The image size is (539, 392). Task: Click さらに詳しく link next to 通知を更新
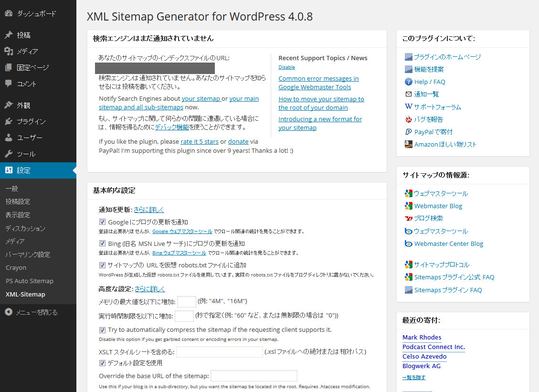149,210
